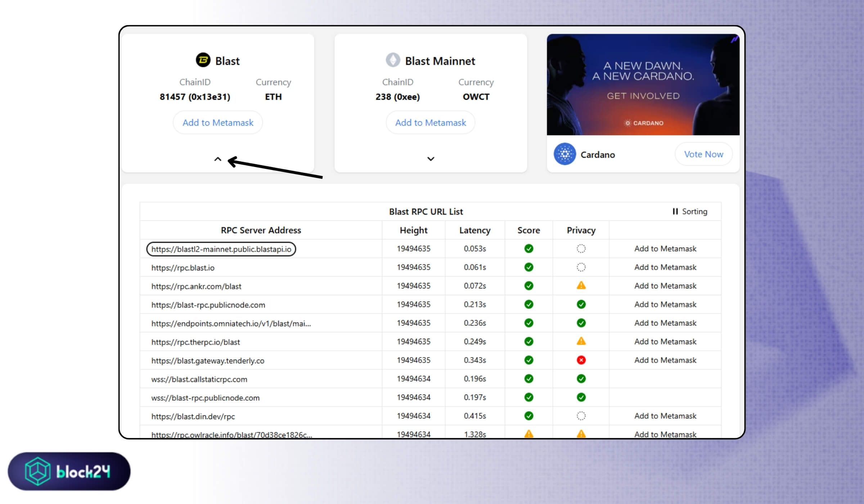864x504 pixels.
Task: Add rpc.therpc.io/blast to Metamask
Action: pyautogui.click(x=665, y=341)
